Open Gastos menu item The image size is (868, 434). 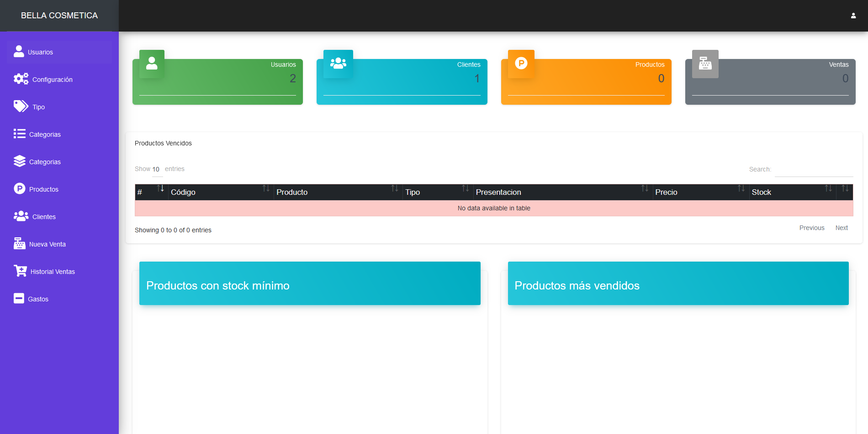pyautogui.click(x=59, y=299)
